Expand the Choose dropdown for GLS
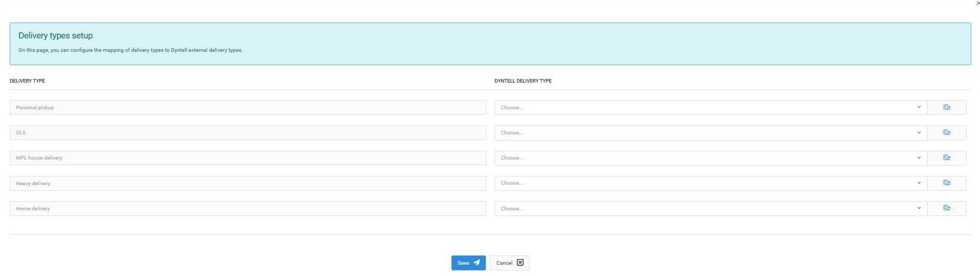Screen dimensions: 980x276 (x=711, y=132)
